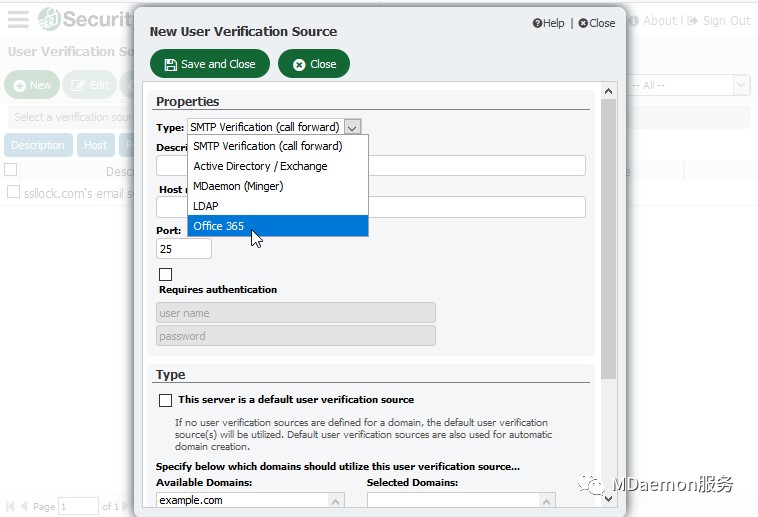The image size is (758, 517).
Task: Select LDAP from the type list
Action: [277, 206]
